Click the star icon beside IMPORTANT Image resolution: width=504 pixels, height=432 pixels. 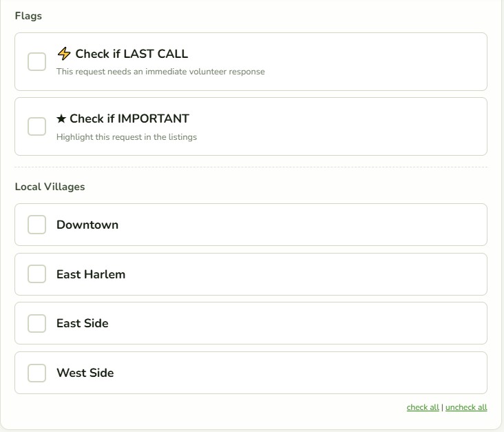pyautogui.click(x=61, y=119)
